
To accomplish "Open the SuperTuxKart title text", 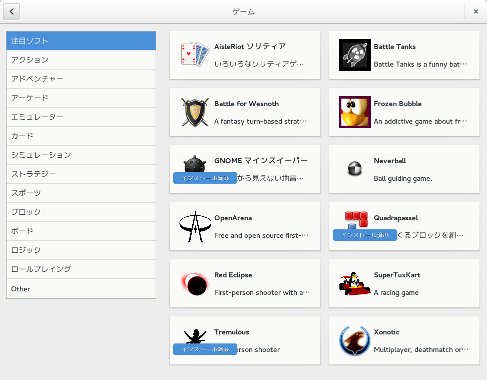I will [397, 275].
